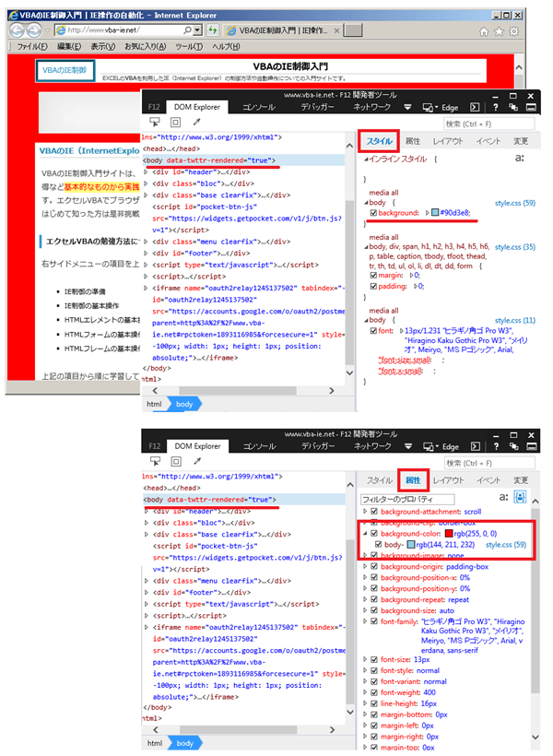Expand div class="bloc" node in upper DOM tree
Screen dimensions: 553x756
[147, 183]
